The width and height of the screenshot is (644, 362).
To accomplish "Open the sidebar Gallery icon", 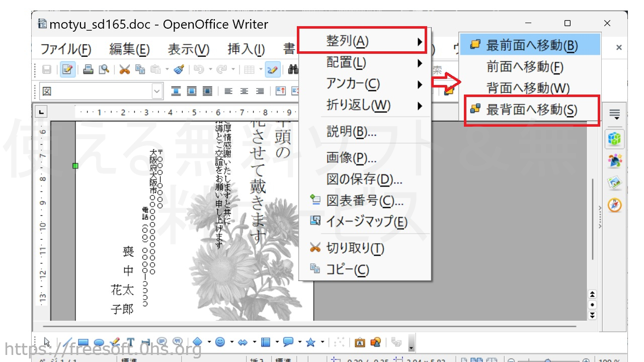I will coord(614,183).
